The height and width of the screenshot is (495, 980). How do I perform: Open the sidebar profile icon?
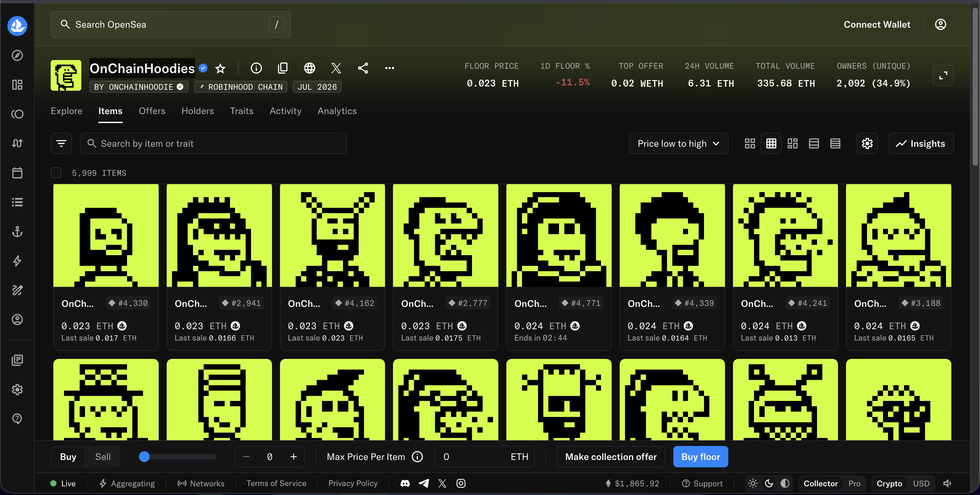(x=17, y=320)
